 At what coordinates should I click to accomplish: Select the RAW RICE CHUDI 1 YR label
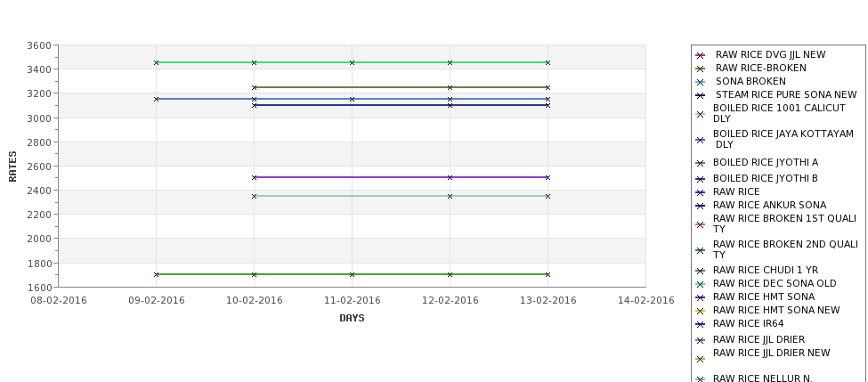pyautogui.click(x=765, y=270)
